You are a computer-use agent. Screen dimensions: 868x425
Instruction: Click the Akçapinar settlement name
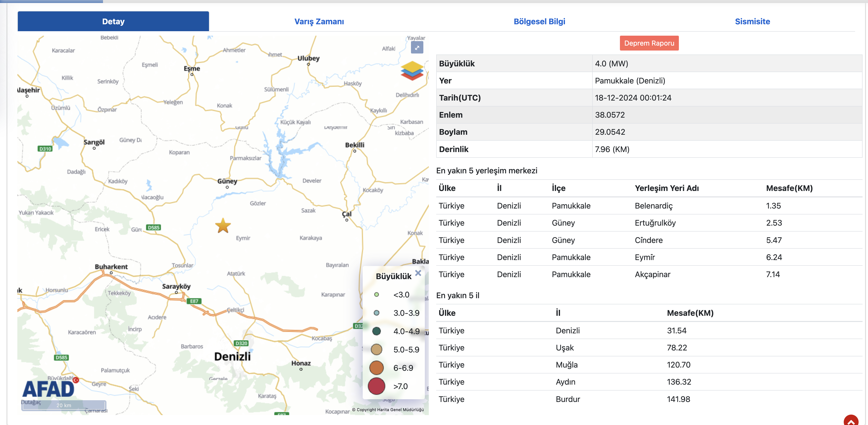point(652,275)
